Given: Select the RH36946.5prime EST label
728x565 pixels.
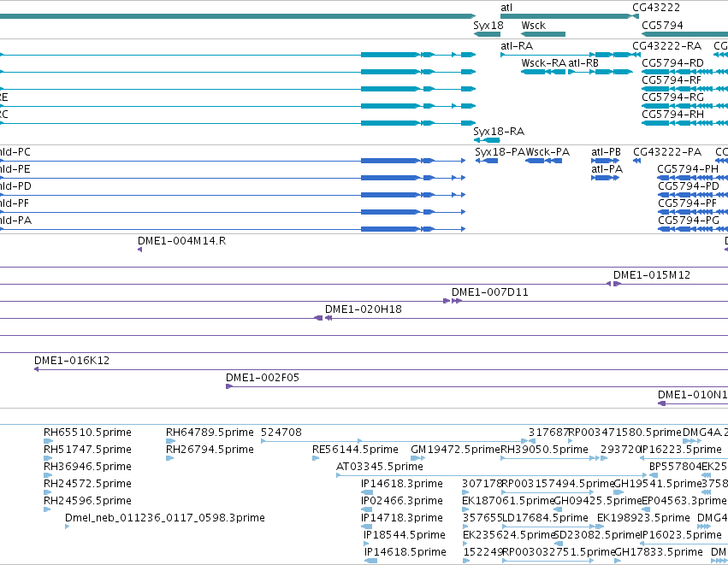Looking at the screenshot, I should point(87,467).
